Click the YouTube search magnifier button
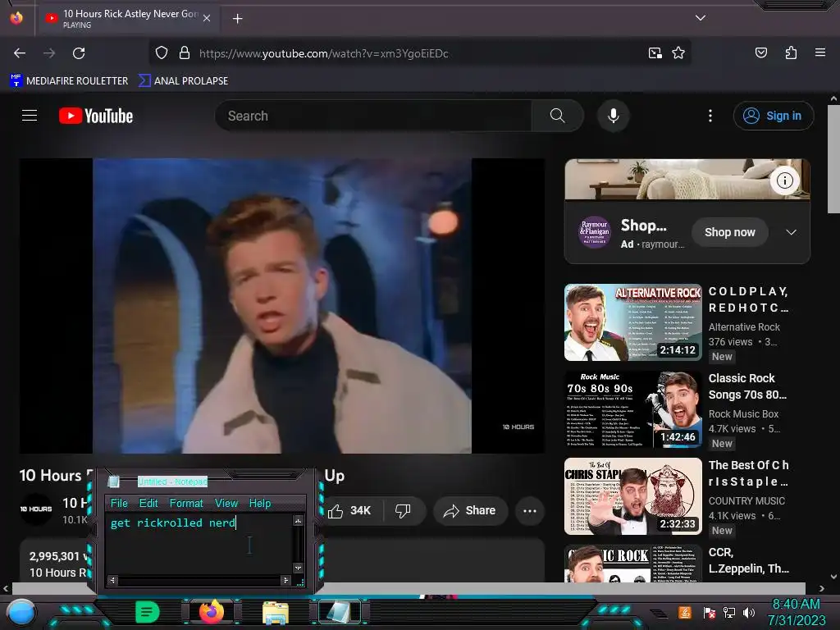 [x=557, y=116]
